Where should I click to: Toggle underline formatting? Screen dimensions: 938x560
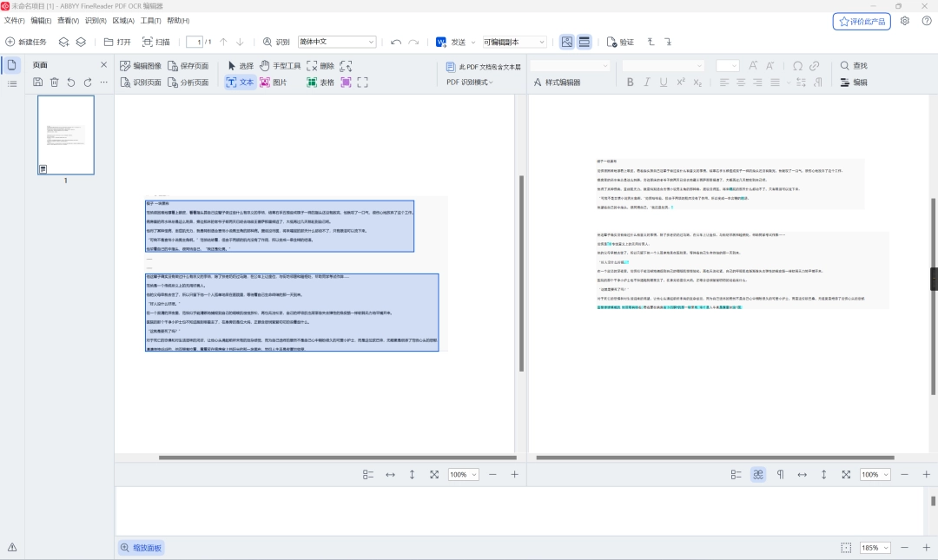click(664, 82)
